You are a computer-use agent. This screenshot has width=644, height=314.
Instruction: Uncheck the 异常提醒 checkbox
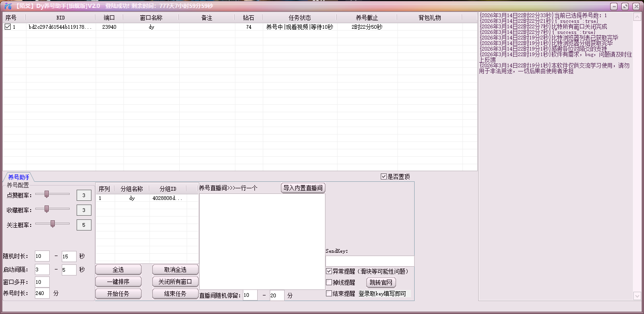click(329, 271)
